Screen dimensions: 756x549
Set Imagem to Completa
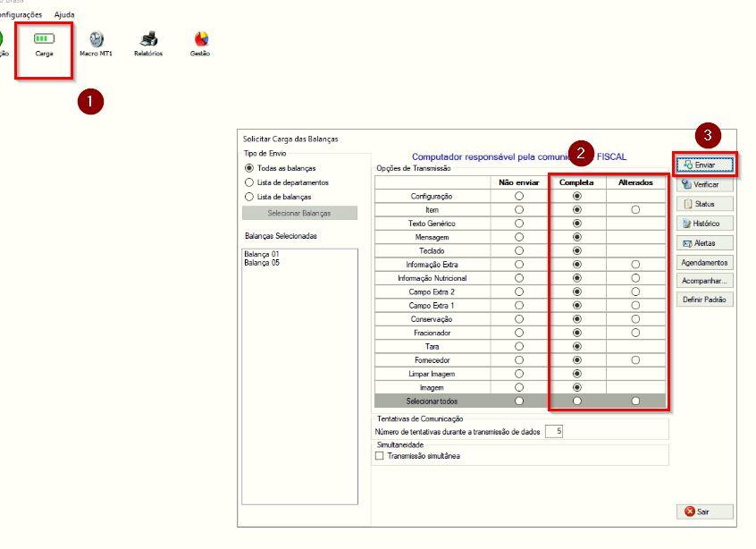[x=576, y=387]
